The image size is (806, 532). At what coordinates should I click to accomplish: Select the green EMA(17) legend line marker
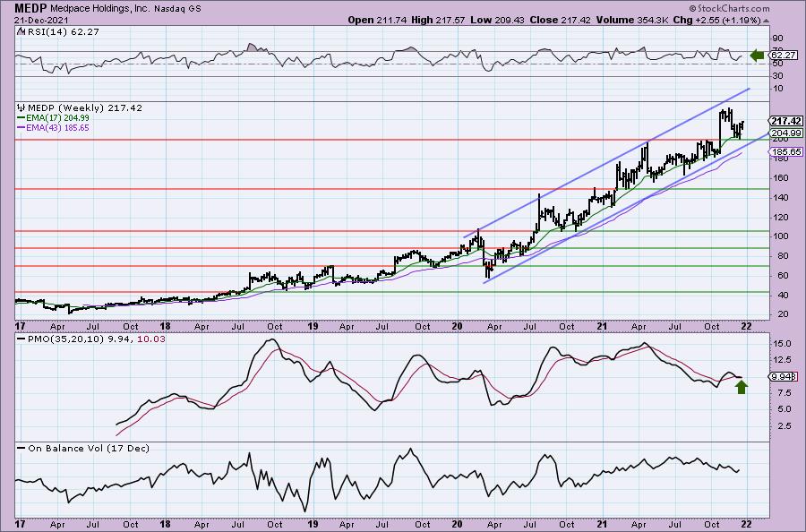pos(21,118)
